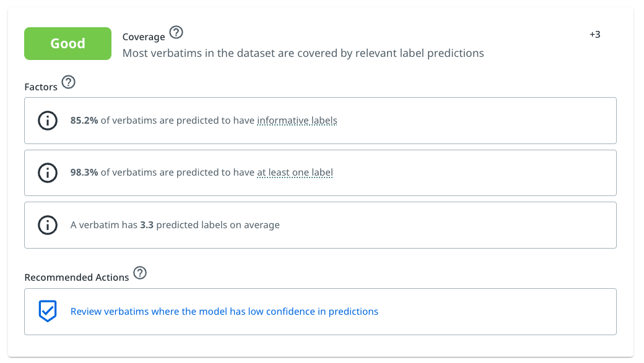
Task: Click the help icon beside Coverage
Action: (176, 32)
